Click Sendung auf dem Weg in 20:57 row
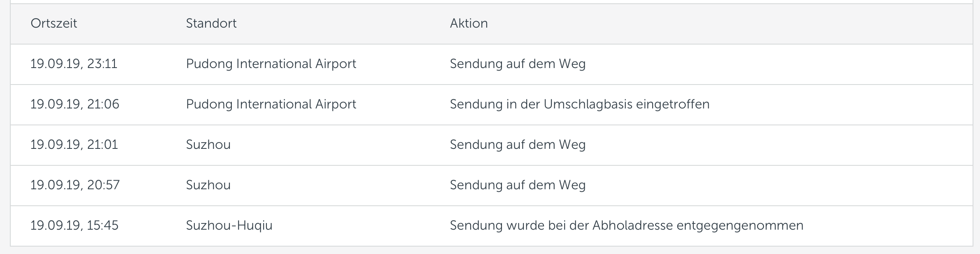Viewport: 980px width, 254px height. point(518,185)
